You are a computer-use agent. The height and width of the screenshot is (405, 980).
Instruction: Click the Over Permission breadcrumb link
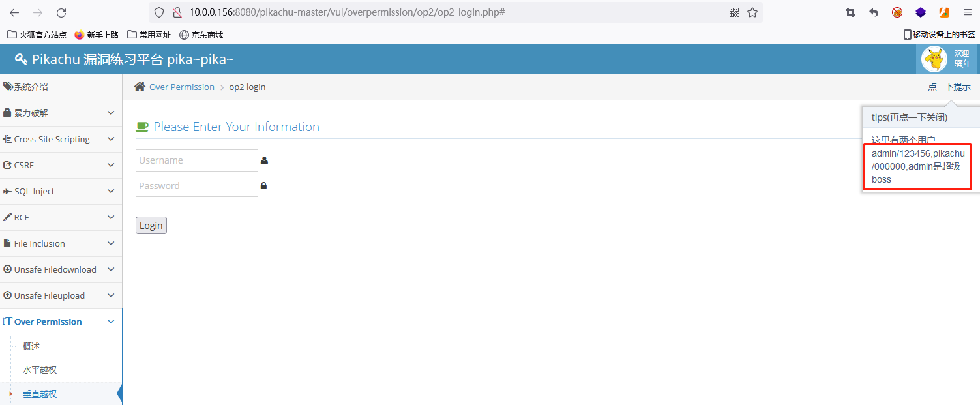pos(182,87)
